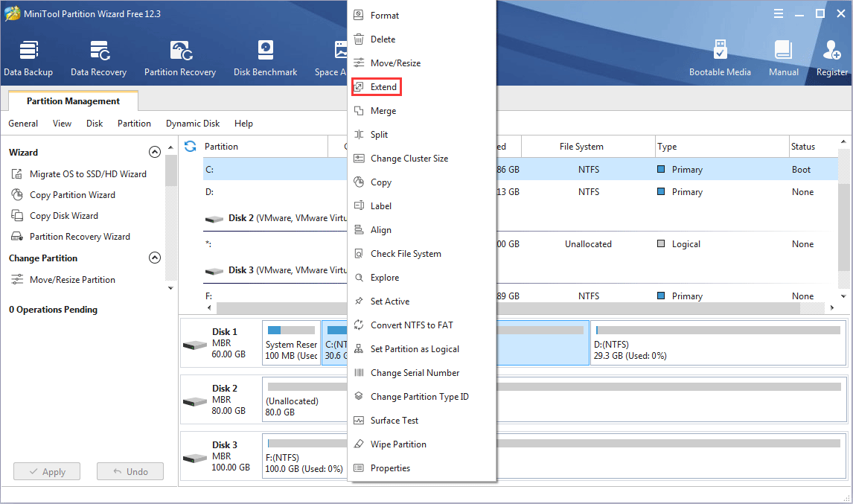The height and width of the screenshot is (504, 853).
Task: Collapse the Change Partition section
Action: click(x=155, y=258)
